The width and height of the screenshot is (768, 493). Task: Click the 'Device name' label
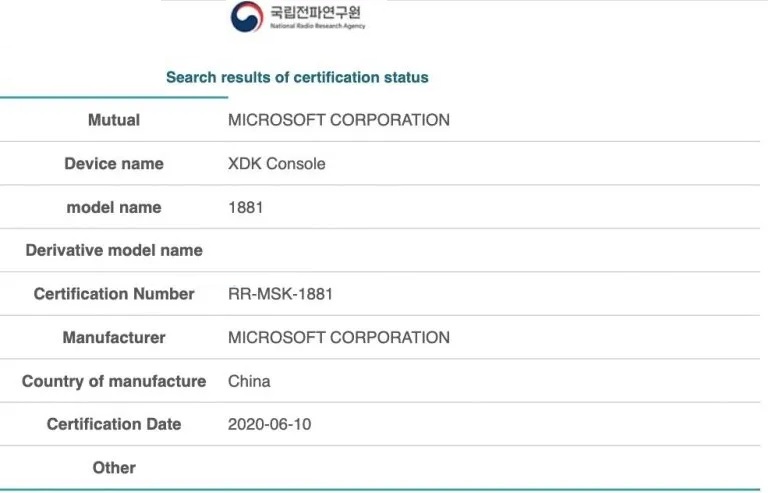(x=114, y=164)
